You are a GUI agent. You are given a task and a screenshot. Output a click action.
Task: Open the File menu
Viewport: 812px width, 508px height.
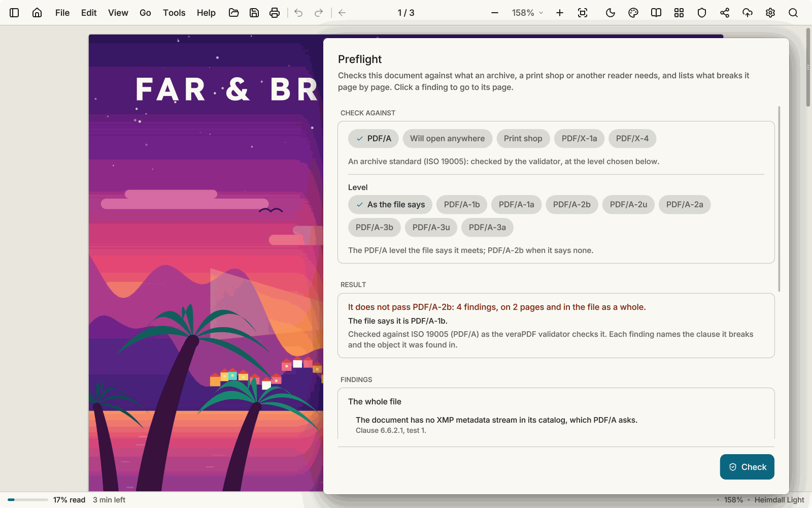tap(62, 13)
